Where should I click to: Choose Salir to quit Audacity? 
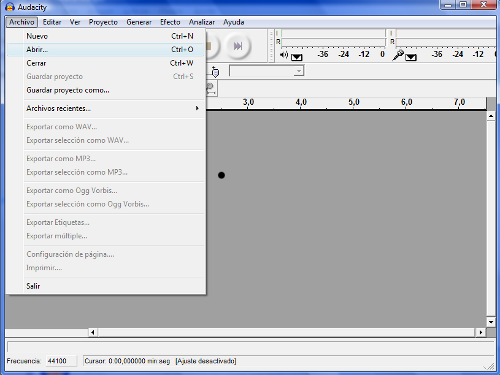pyautogui.click(x=106, y=286)
